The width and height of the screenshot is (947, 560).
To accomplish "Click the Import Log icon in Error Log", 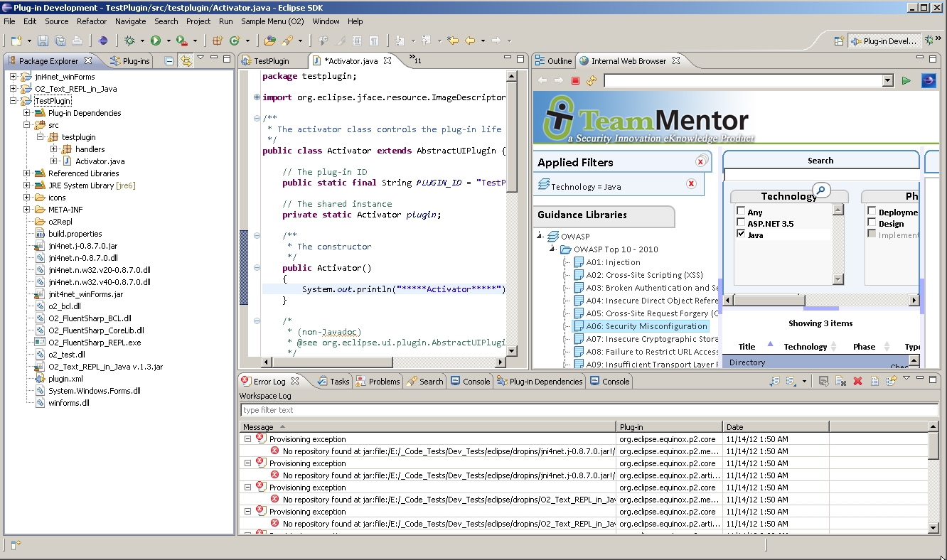I will pos(791,381).
